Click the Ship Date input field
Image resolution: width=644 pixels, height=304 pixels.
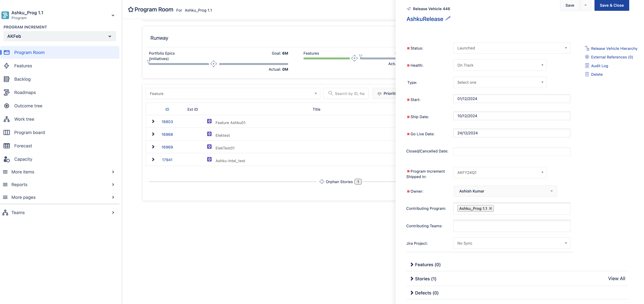pos(511,116)
